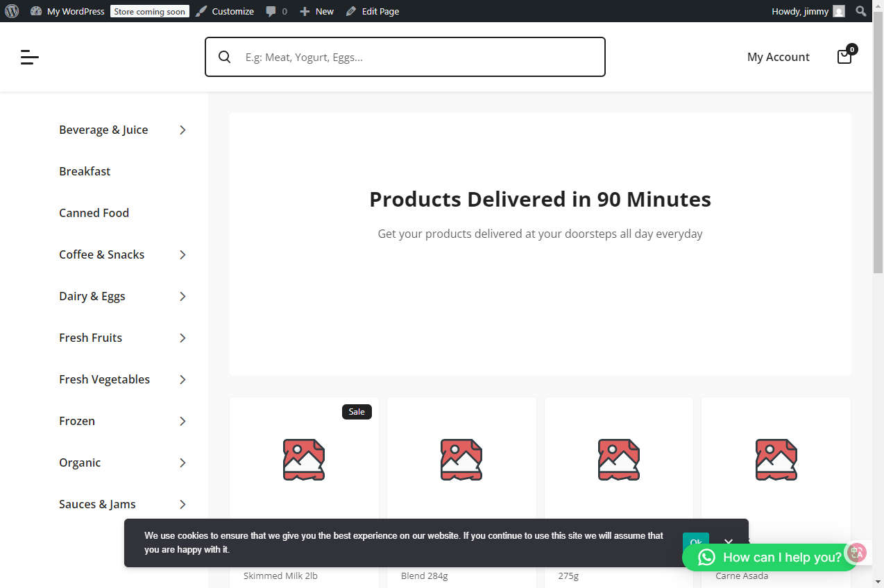Open How can I help you WhatsApp chat
Image resolution: width=884 pixels, height=588 pixels.
[x=770, y=557]
